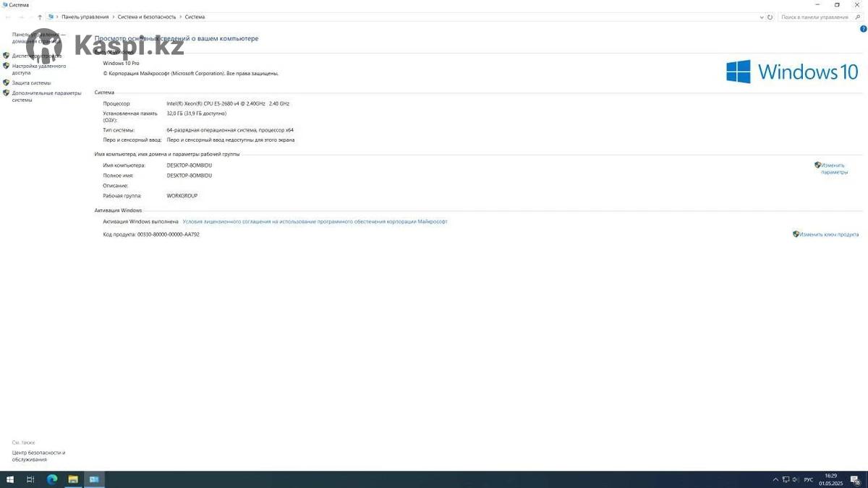Image resolution: width=868 pixels, height=488 pixels.
Task: Click shield icon beside Изменить ключ продукта
Action: tap(796, 234)
